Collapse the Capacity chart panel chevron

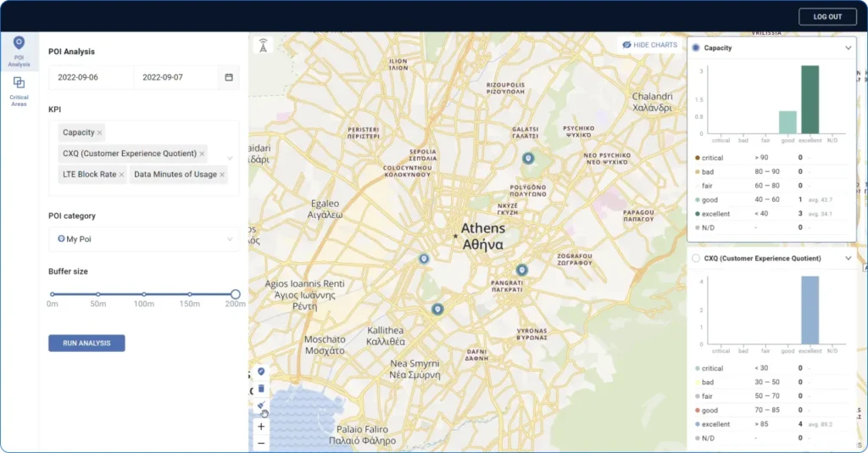click(849, 48)
